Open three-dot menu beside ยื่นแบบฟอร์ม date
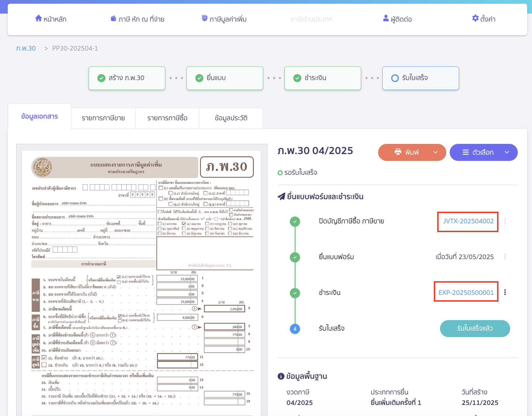The width and height of the screenshot is (532, 416). click(505, 257)
